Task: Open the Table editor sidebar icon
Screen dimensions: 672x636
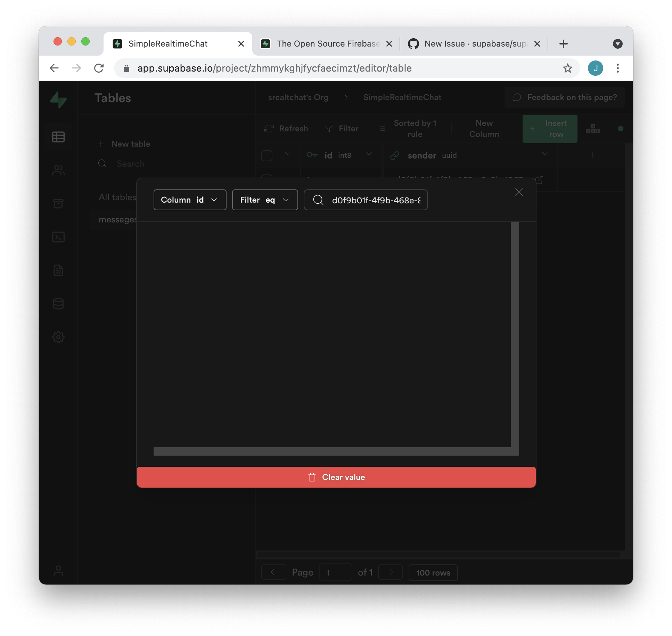Action: click(x=58, y=137)
